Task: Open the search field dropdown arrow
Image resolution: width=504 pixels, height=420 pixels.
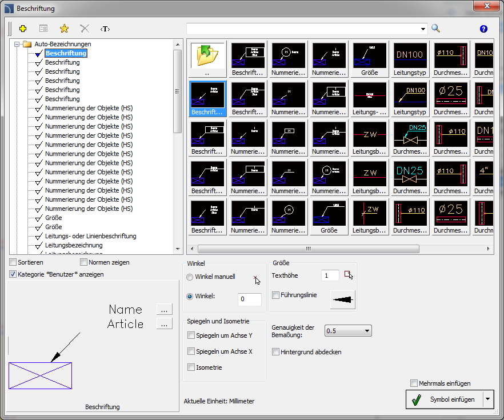Action: (423, 29)
